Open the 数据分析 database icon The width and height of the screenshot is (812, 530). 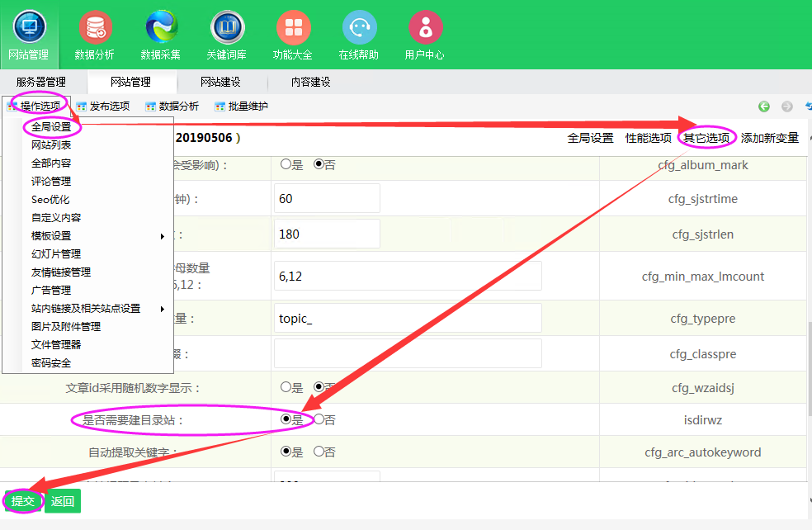pos(95,27)
